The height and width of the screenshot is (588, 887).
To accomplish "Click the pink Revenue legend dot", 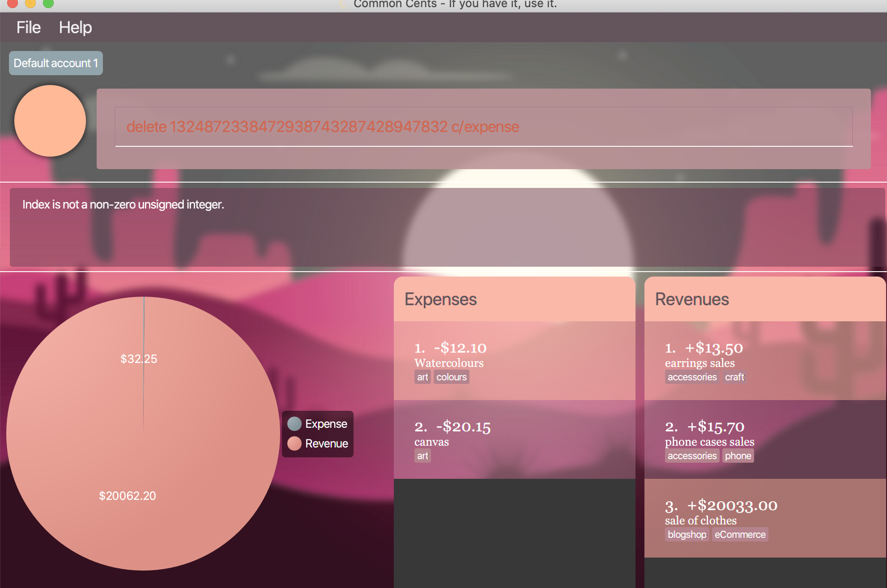I will 294,443.
